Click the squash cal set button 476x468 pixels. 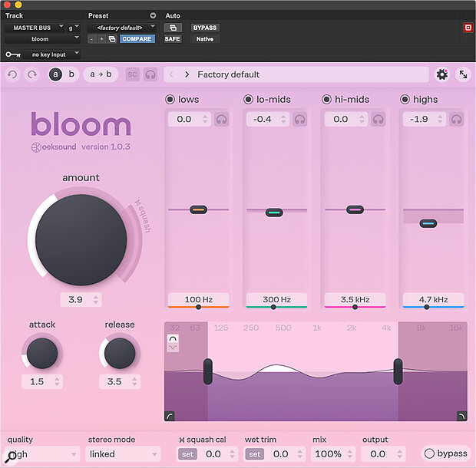[x=187, y=454]
